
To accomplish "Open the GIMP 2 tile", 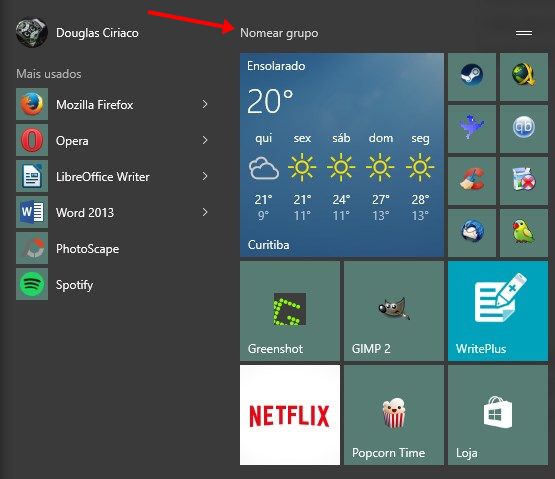I will [x=394, y=311].
